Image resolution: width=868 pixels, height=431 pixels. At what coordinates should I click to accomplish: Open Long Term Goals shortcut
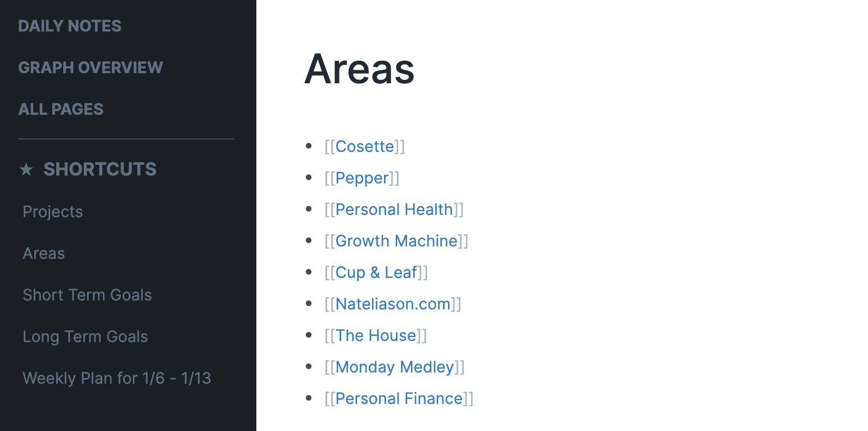tap(85, 336)
